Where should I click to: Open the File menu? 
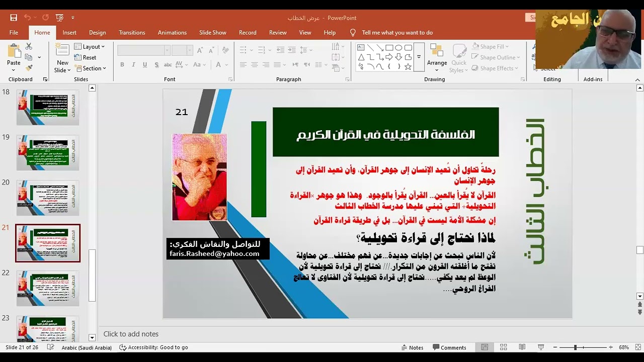click(14, 32)
